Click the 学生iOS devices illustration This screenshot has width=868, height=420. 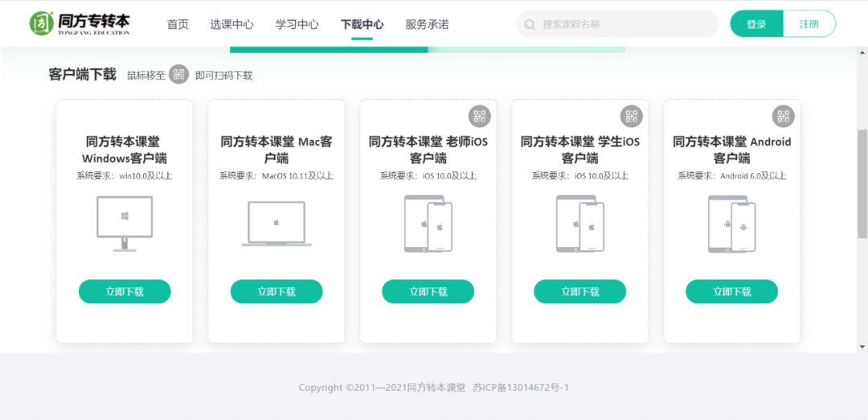point(580,224)
